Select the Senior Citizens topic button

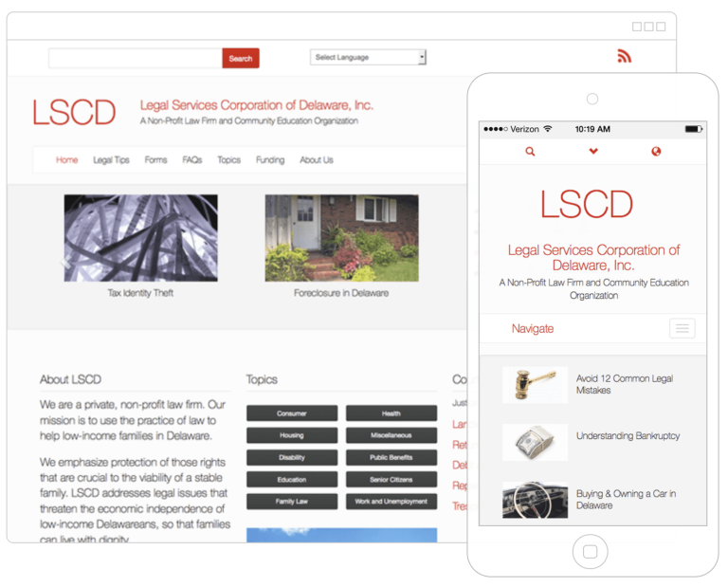pos(391,479)
